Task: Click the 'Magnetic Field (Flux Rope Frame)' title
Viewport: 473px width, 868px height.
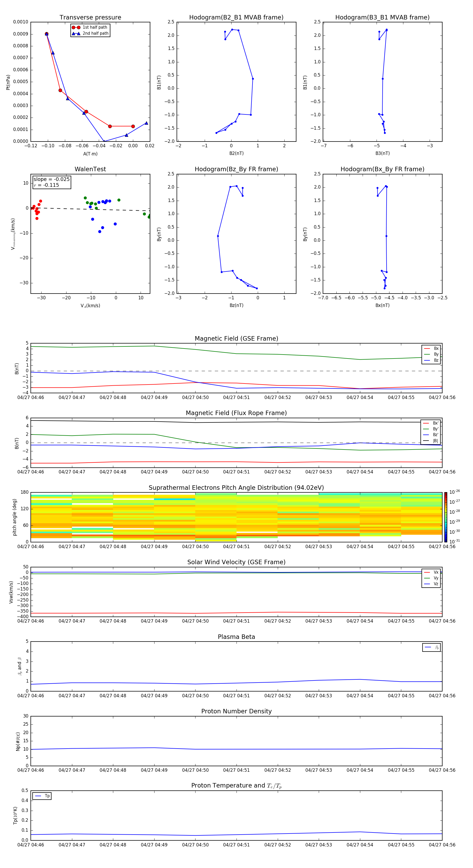Action: pyautogui.click(x=236, y=413)
